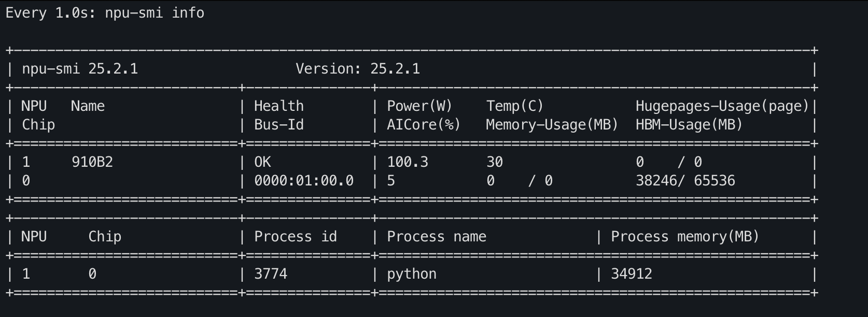Click the 'HBM-Usage(MB)' header
The image size is (868, 317).
pos(689,125)
